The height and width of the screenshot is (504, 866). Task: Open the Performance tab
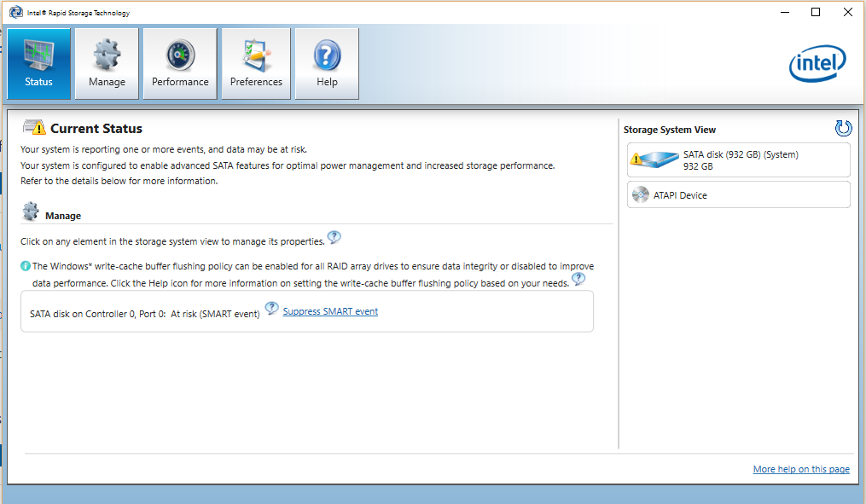tap(180, 63)
